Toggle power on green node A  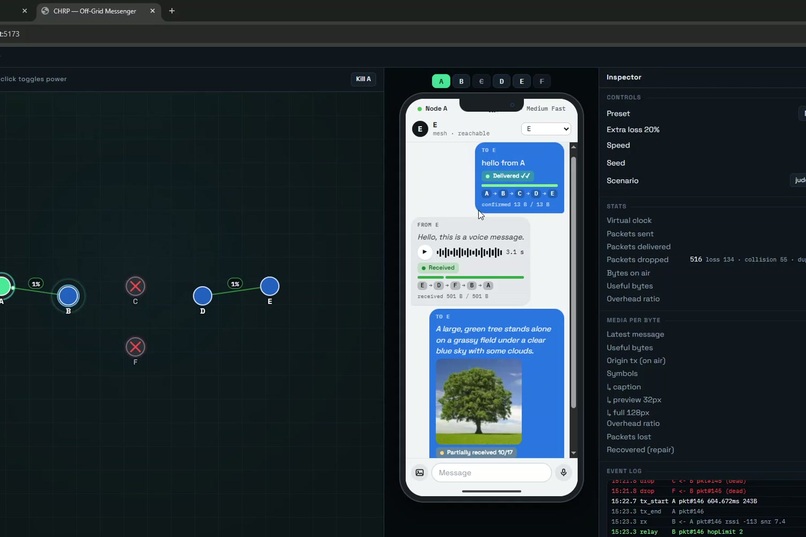point(4,286)
